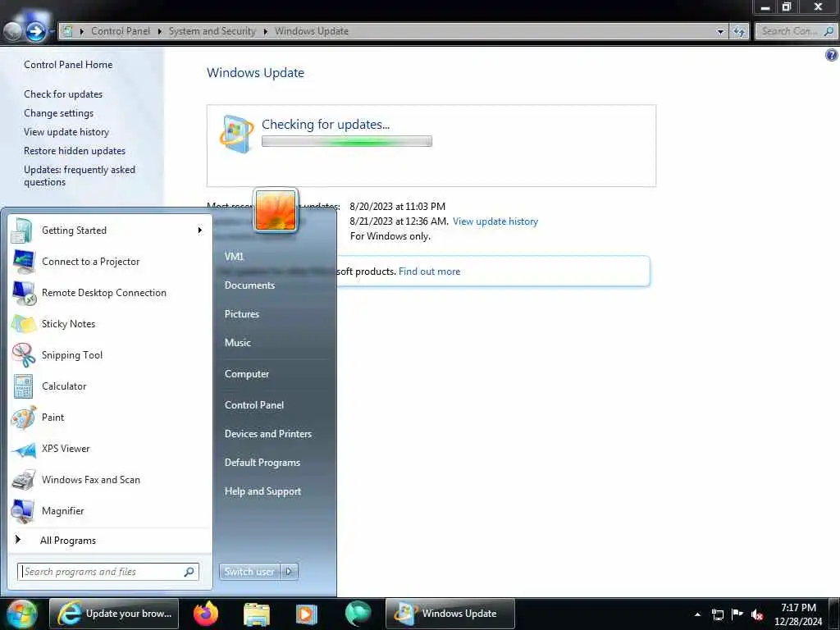
Task: Launch Calculator from the Start menu
Action: coord(110,386)
